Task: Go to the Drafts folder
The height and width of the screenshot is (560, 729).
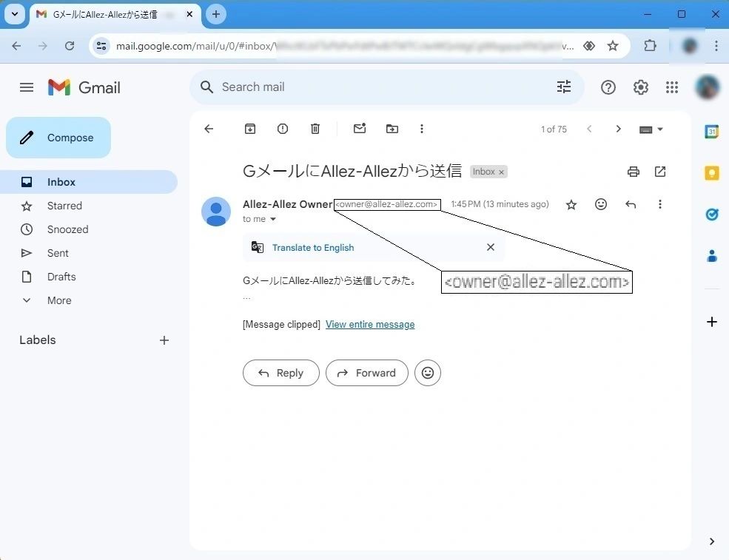Action: pyautogui.click(x=61, y=277)
